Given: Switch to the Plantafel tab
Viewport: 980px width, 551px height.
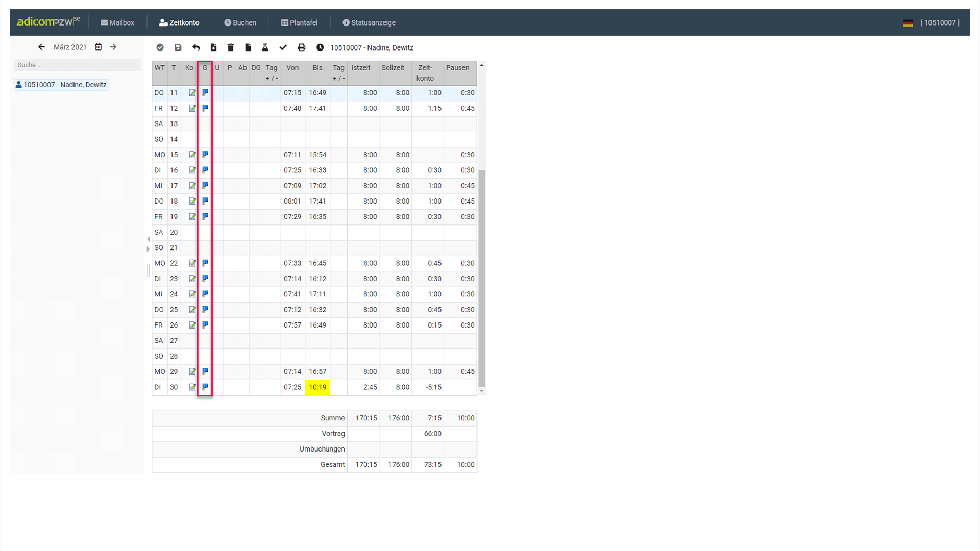Looking at the screenshot, I should [x=300, y=23].
